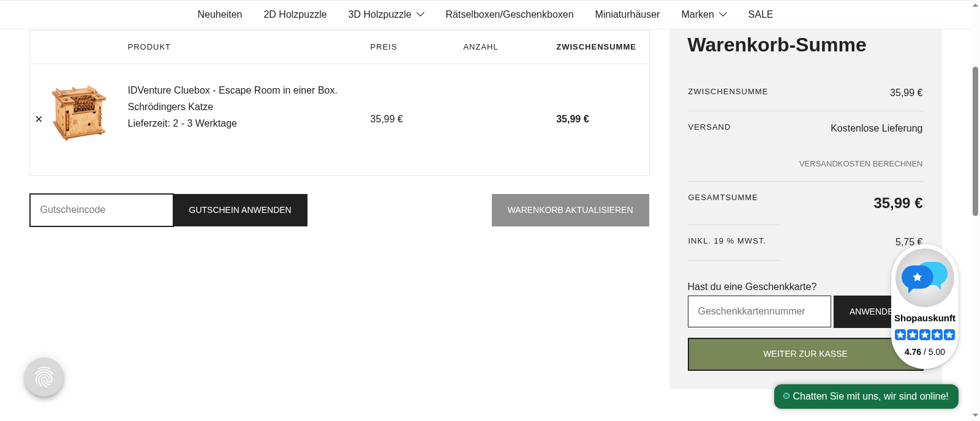This screenshot has width=980, height=421.
Task: Click the Gesamtsumme value 35,99 €
Action: pyautogui.click(x=898, y=203)
